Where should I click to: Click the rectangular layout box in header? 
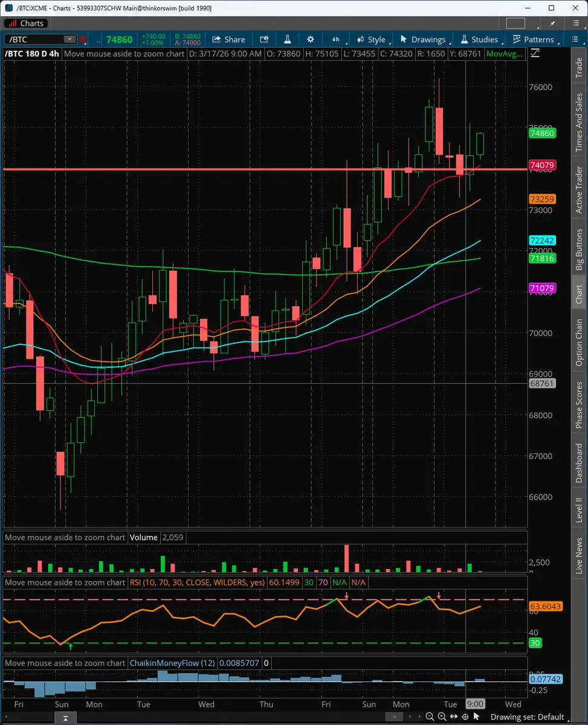click(515, 23)
